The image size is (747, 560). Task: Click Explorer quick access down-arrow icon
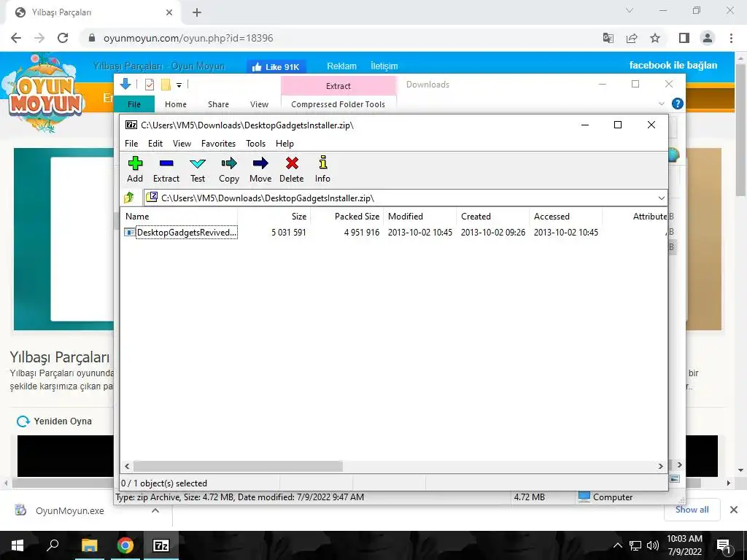click(x=125, y=85)
